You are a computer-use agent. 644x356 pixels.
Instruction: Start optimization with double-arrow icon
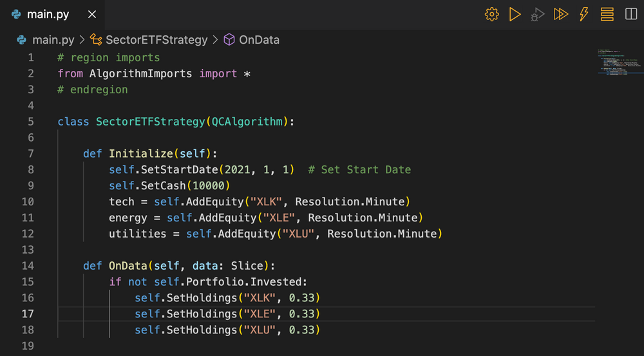coord(561,14)
